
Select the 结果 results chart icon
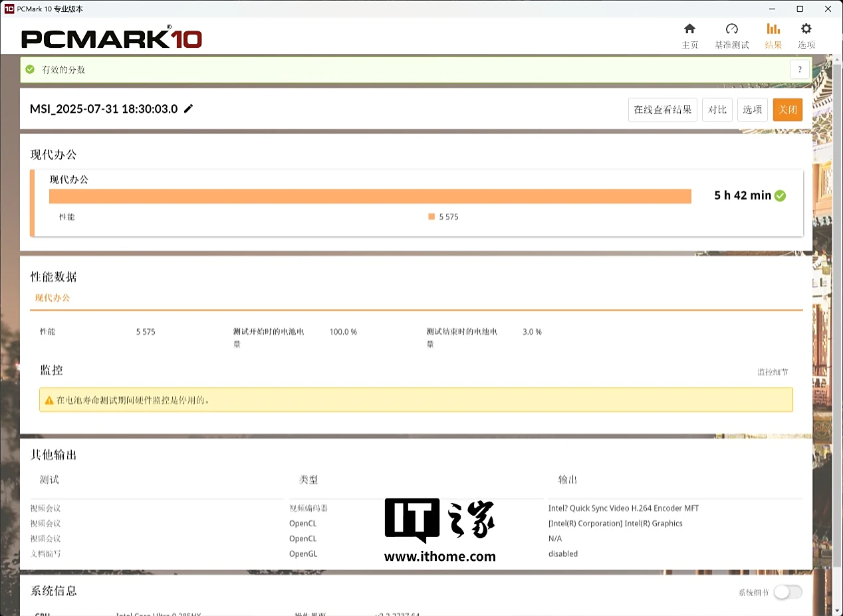tap(773, 30)
